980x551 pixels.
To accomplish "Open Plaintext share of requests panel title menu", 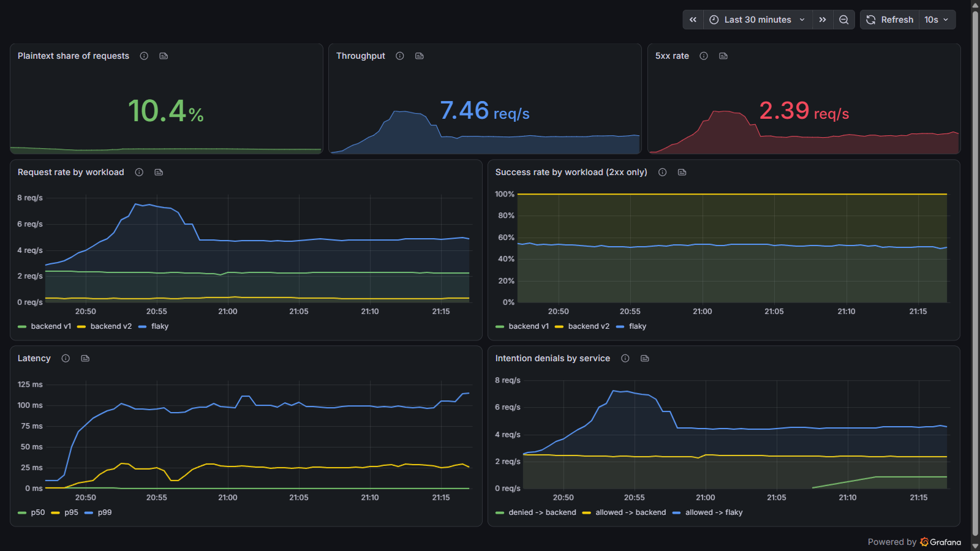I will 73,56.
